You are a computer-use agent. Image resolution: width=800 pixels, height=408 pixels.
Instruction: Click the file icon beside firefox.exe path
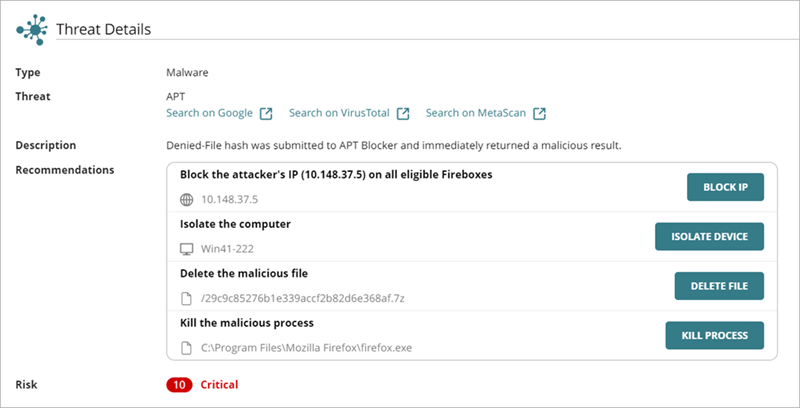[186, 347]
